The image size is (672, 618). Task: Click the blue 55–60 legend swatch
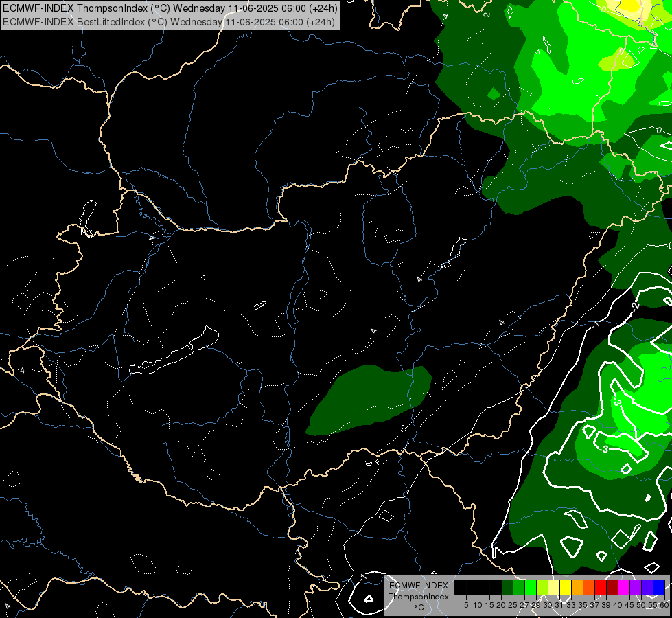tap(659, 587)
